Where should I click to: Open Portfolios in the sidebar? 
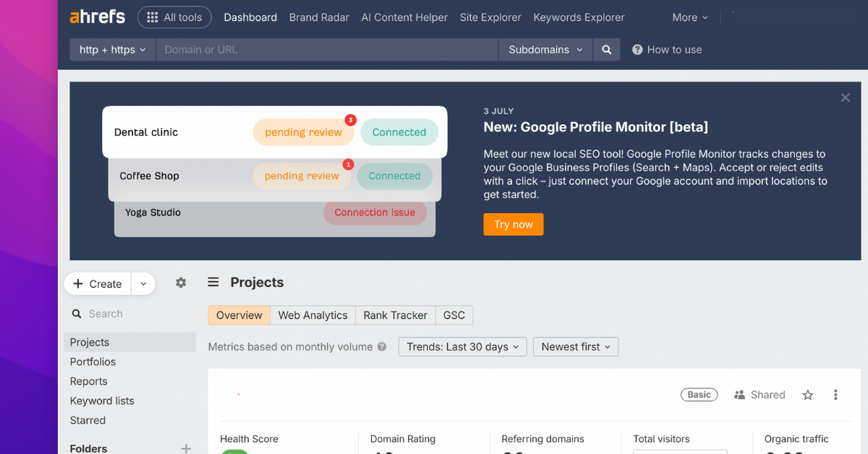93,361
